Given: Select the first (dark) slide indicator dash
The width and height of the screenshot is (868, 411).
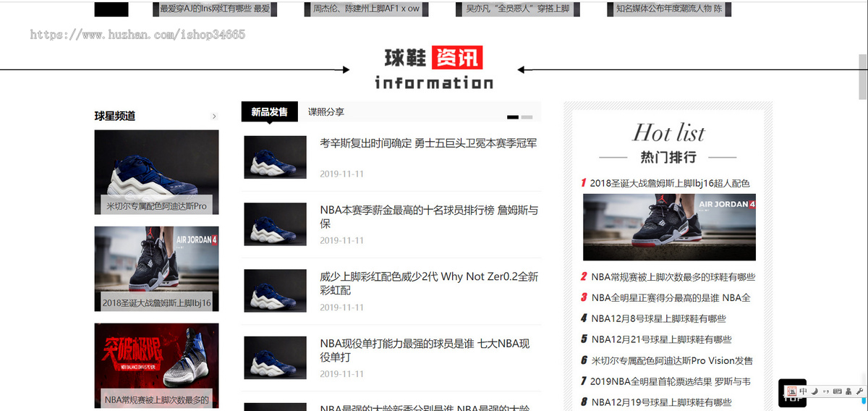Looking at the screenshot, I should [513, 116].
